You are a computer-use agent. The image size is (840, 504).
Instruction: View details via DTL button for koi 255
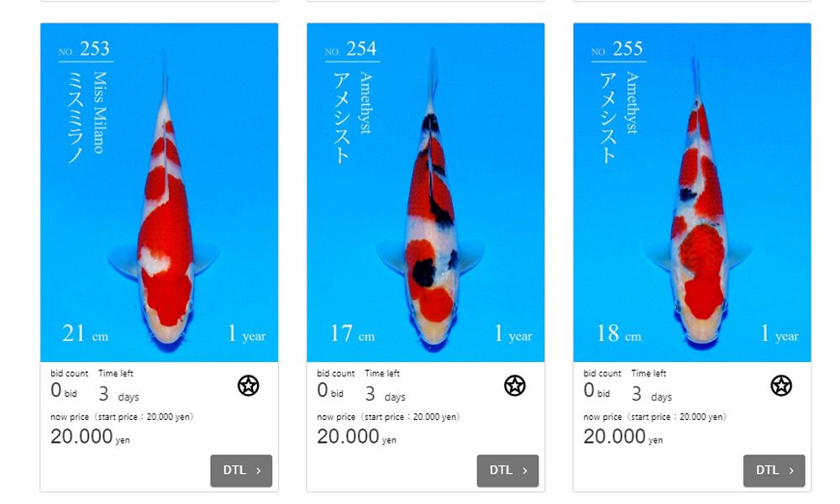tap(774, 470)
